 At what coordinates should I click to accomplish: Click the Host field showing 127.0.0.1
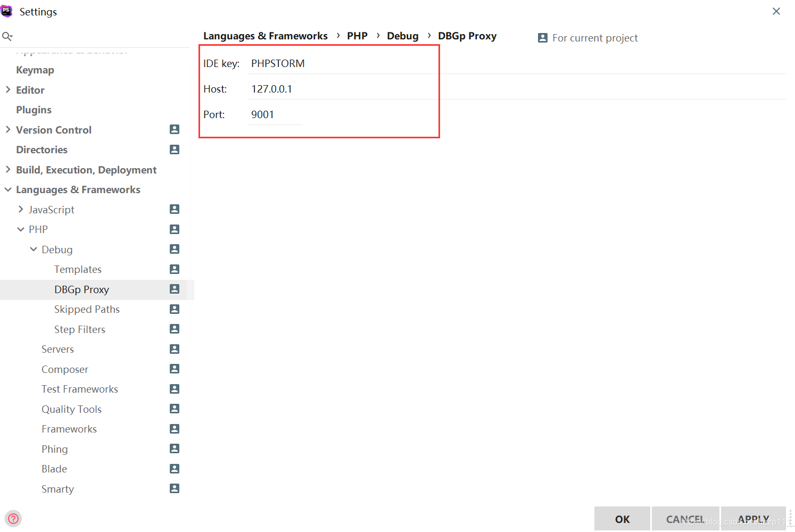coord(517,89)
